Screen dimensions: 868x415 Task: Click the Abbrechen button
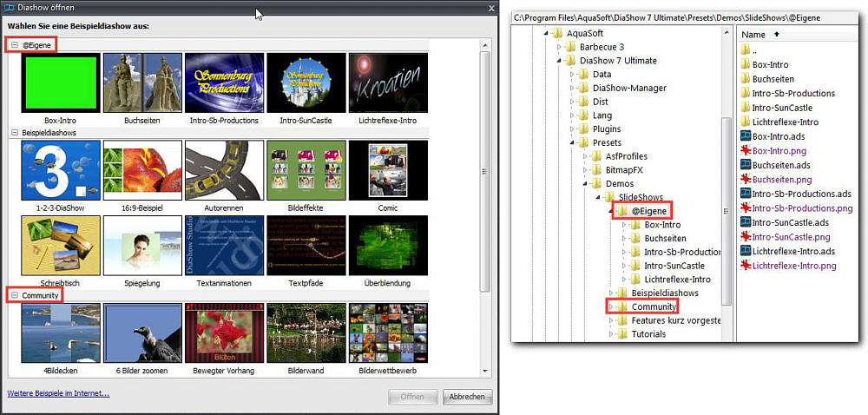(x=468, y=397)
